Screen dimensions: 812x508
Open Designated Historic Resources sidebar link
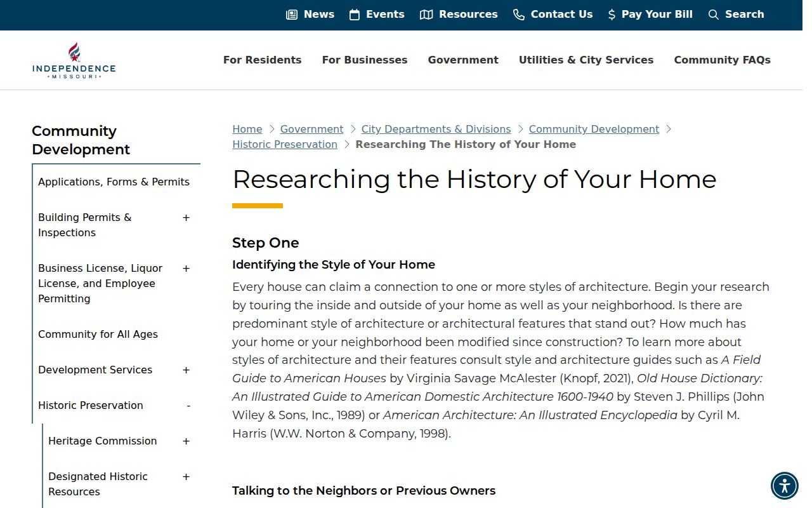click(x=98, y=484)
